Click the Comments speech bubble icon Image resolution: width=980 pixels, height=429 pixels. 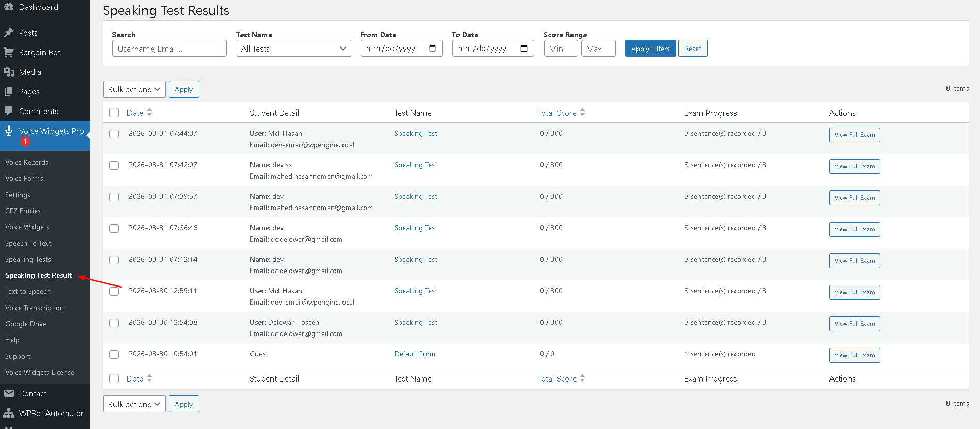(x=9, y=111)
